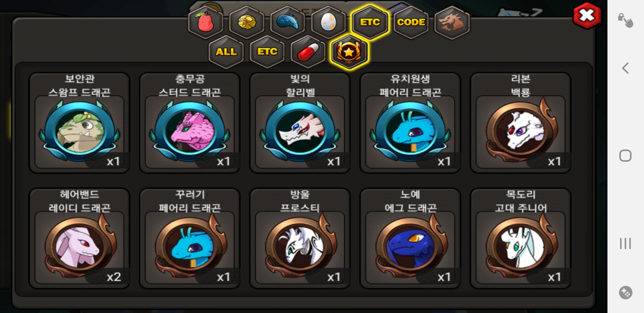Select the star medal badge filter
This screenshot has width=644, height=313.
click(x=349, y=52)
